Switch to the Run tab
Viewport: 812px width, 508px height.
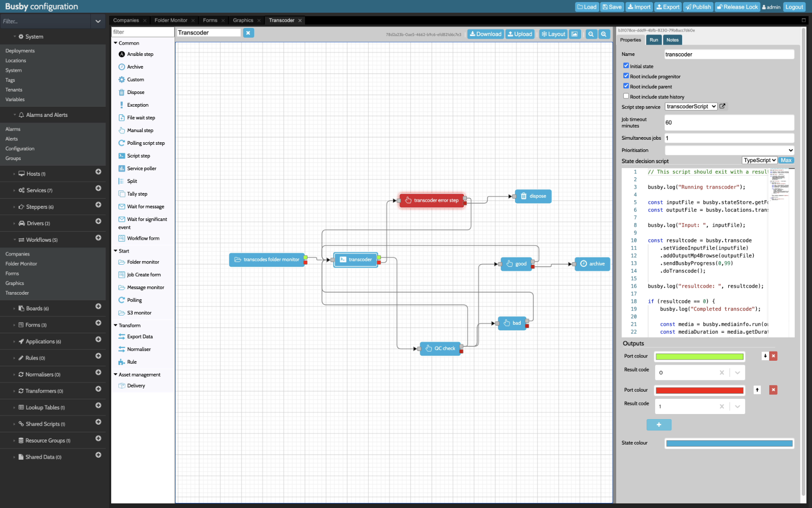pos(654,40)
